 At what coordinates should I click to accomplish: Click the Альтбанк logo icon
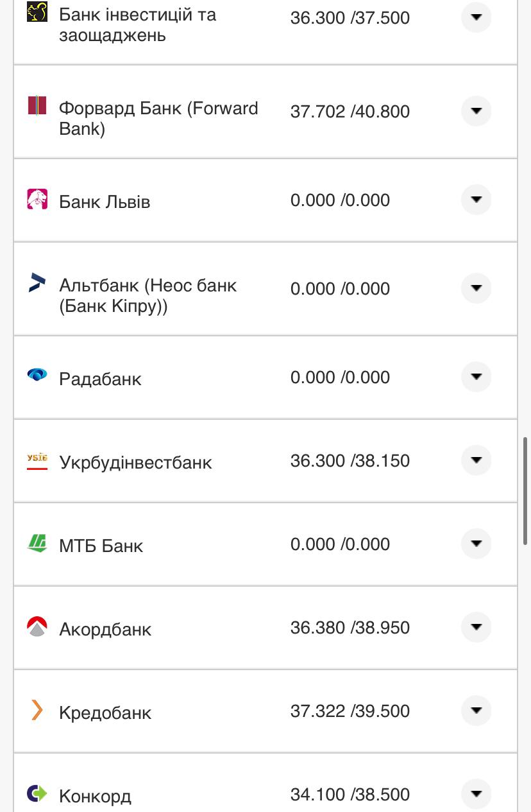(37, 282)
